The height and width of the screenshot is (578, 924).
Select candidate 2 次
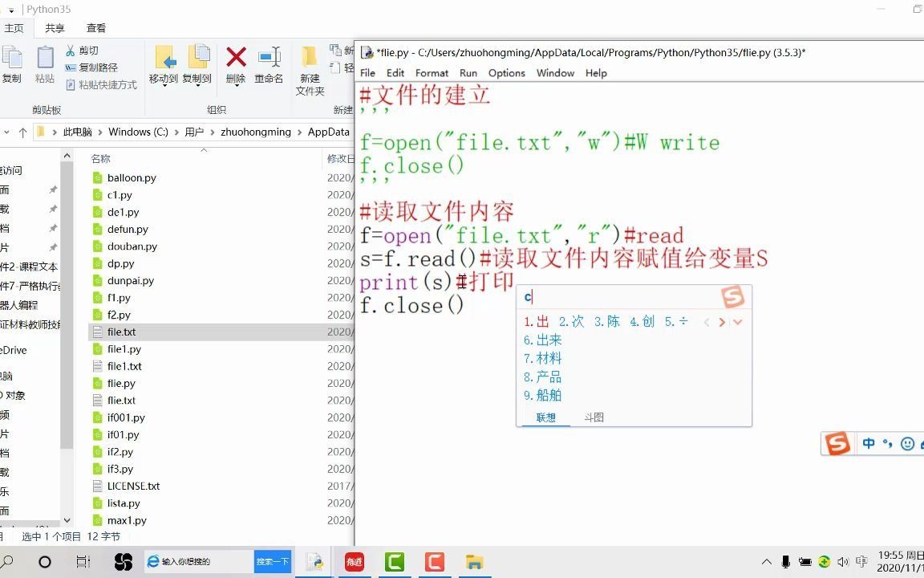(572, 321)
